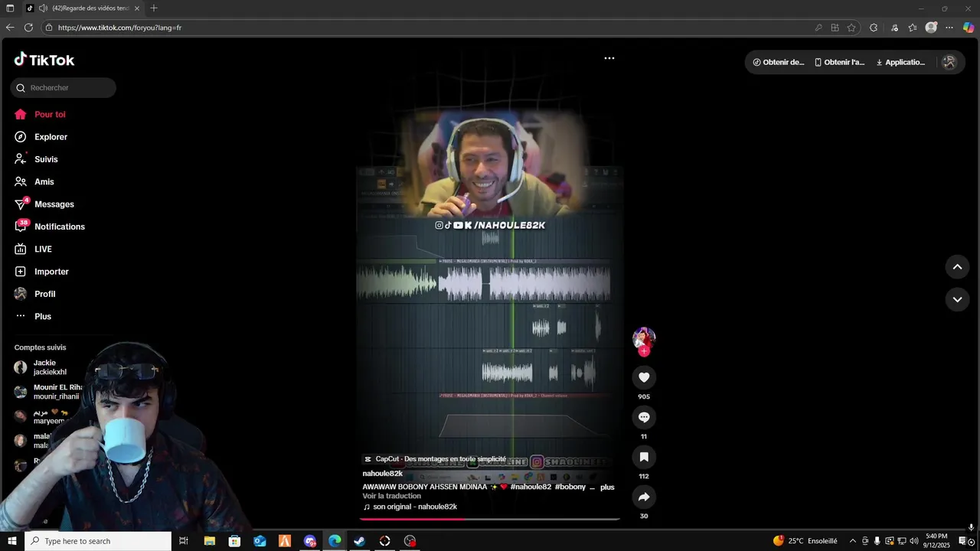Screen dimensions: 980x551
Task: Open Task View on the taskbar
Action: pyautogui.click(x=184, y=541)
